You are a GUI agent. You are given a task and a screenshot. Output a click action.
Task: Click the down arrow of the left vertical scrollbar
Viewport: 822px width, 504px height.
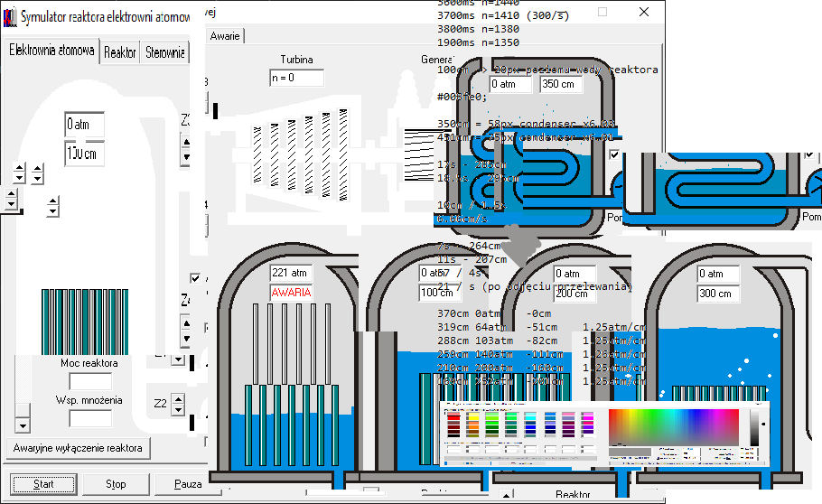(x=23, y=425)
